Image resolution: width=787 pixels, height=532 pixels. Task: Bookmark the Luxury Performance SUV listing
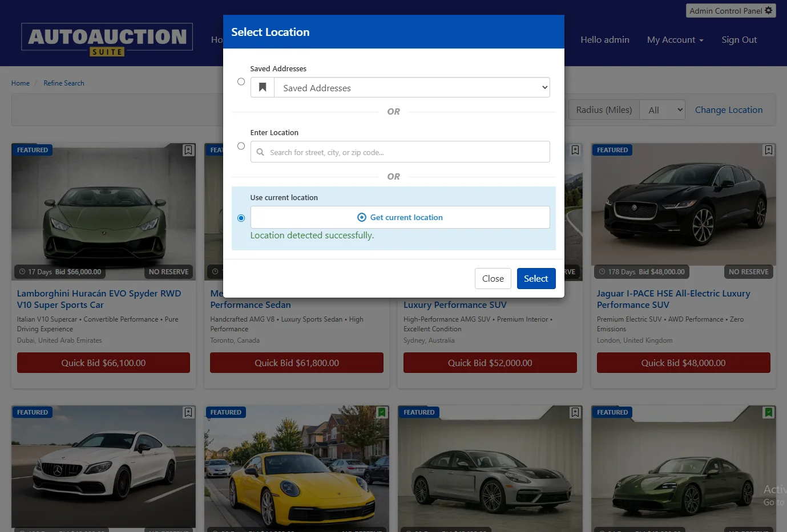(x=575, y=150)
